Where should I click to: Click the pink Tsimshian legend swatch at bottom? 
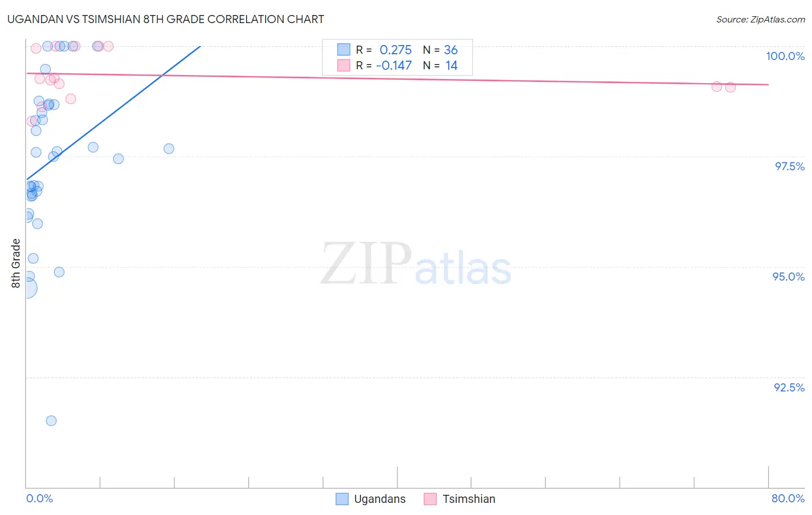[x=430, y=499]
